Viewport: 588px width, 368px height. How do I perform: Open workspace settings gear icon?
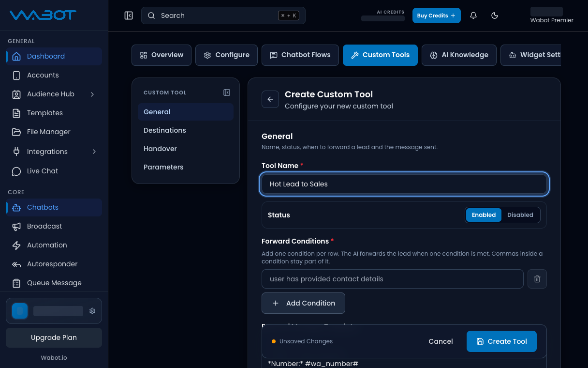(92, 311)
